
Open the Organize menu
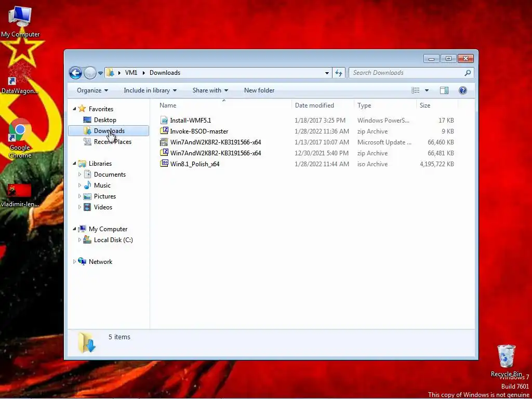click(x=92, y=90)
